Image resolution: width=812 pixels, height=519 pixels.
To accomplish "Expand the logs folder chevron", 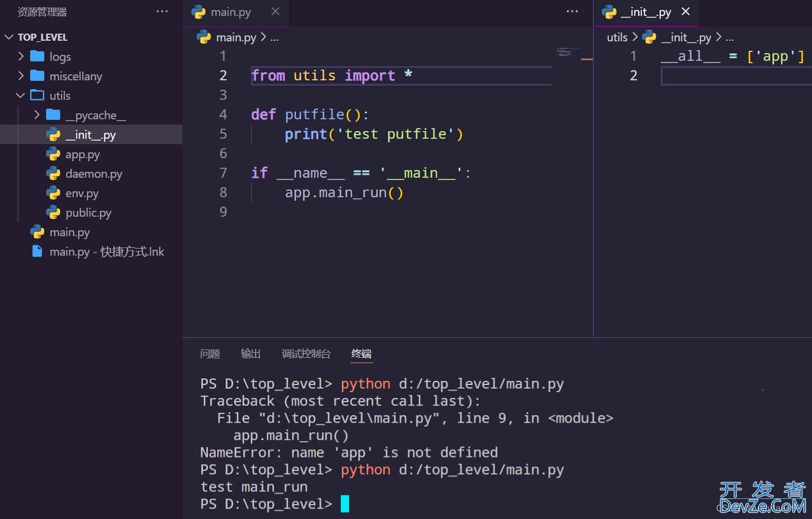I will (21, 56).
